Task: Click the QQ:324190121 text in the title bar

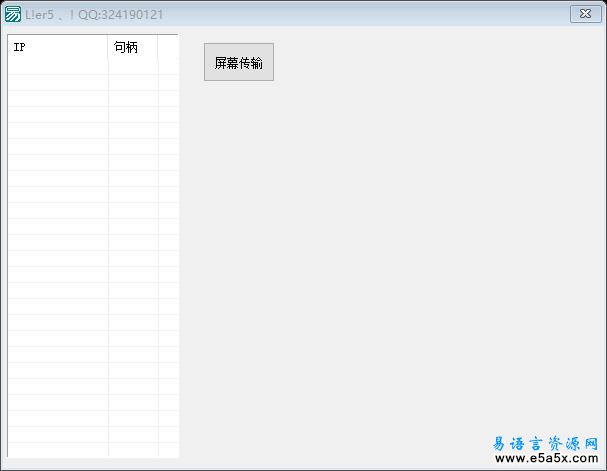Action: (122, 15)
